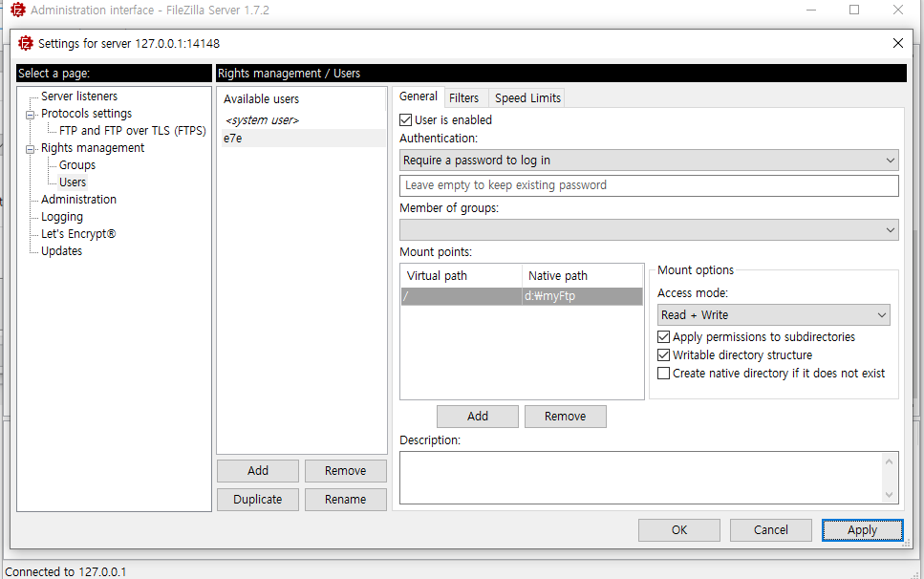Add a new user
924x579 pixels.
tap(258, 471)
